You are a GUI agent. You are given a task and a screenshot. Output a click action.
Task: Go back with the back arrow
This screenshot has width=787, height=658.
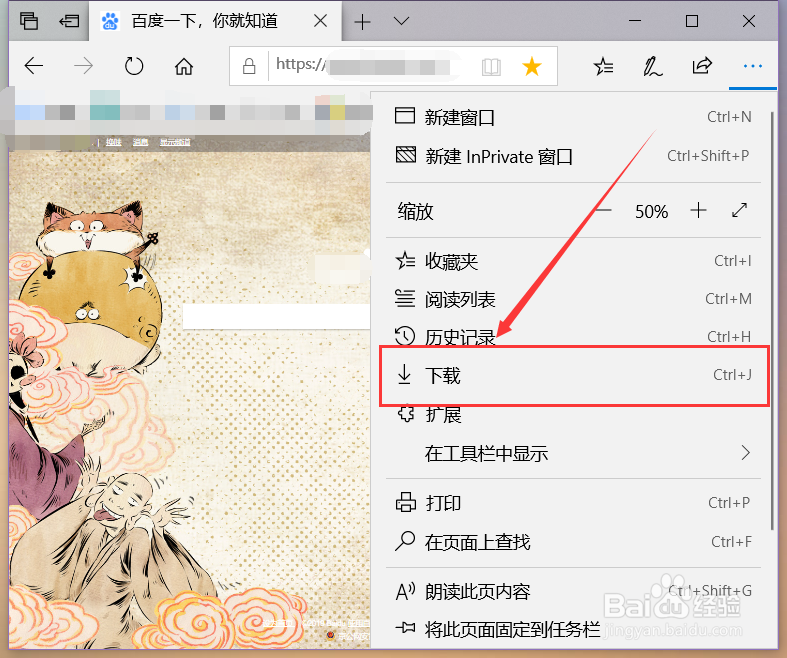click(34, 66)
